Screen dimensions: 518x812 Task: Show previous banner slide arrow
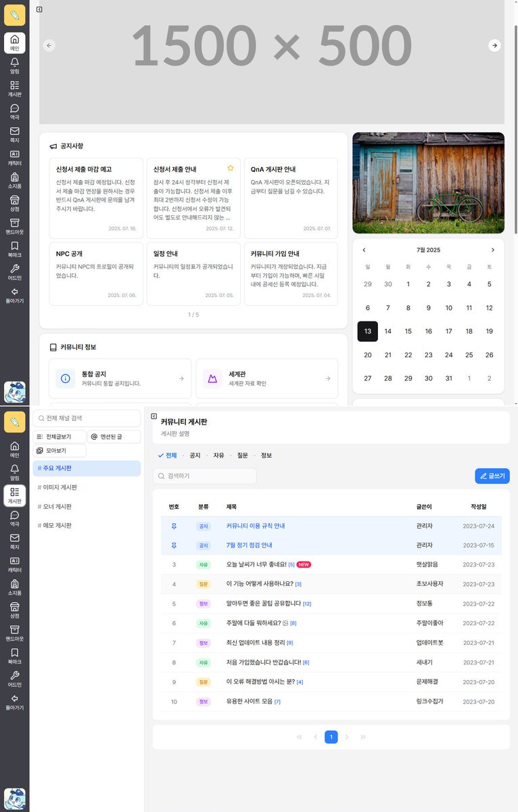click(x=49, y=45)
